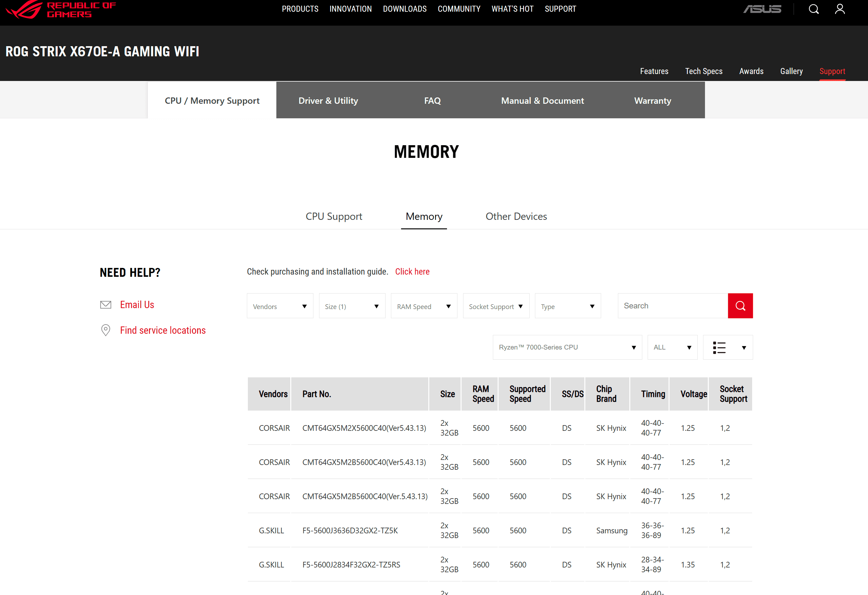
Task: Select the Memory sub-tab
Action: pyautogui.click(x=424, y=216)
